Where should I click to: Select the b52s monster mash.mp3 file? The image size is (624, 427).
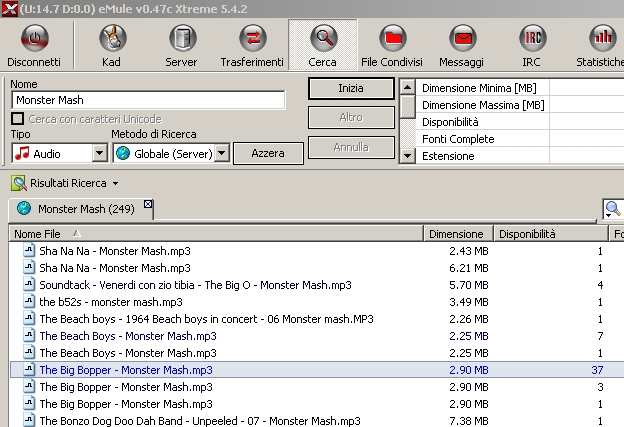coord(110,301)
